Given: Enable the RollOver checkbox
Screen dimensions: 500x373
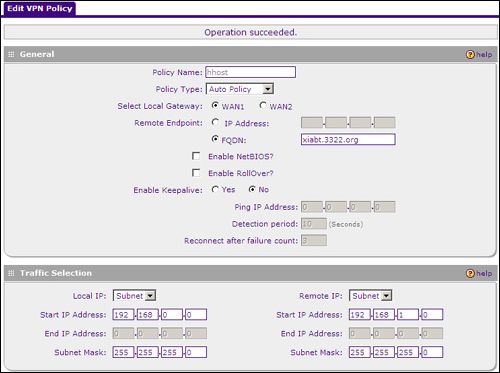Looking at the screenshot, I should (x=196, y=173).
